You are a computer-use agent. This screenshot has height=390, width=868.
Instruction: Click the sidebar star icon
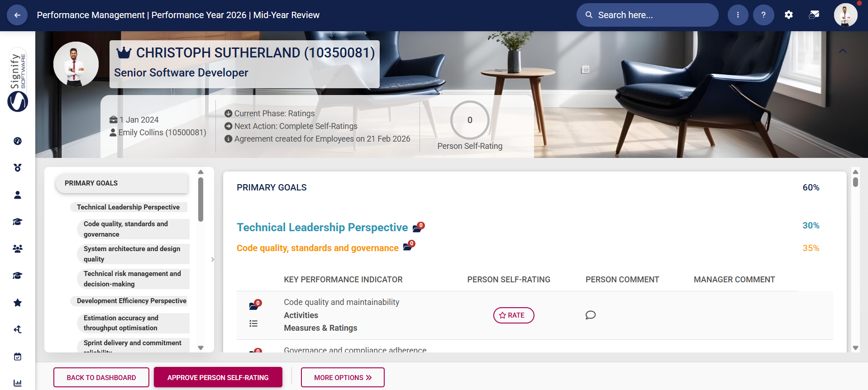(x=18, y=303)
